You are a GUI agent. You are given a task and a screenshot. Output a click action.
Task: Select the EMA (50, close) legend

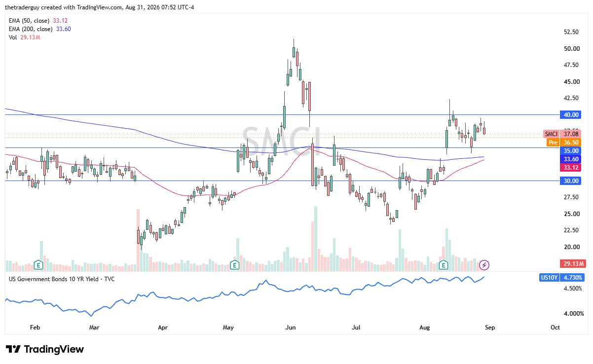pyautogui.click(x=38, y=20)
